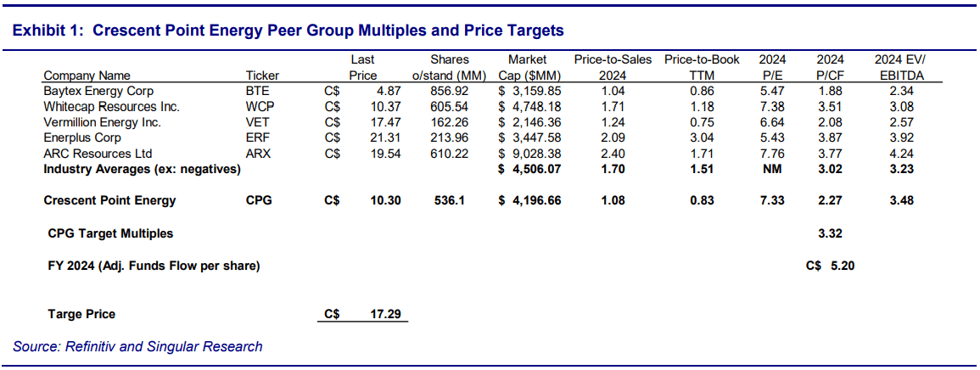Click the WCP ticker cell
The width and height of the screenshot is (980, 370).
(258, 107)
